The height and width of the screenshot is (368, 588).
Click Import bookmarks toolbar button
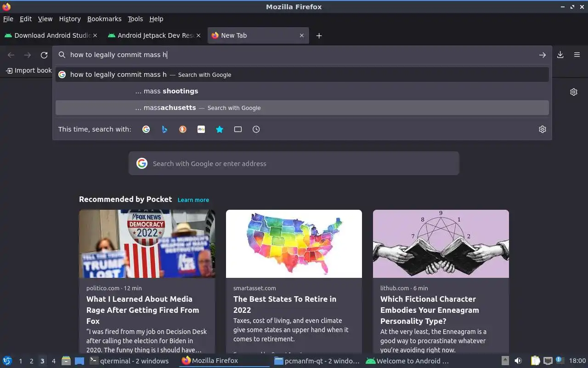click(28, 70)
